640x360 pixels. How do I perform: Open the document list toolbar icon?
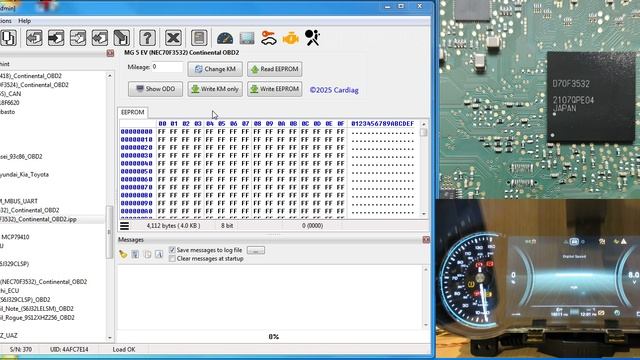[199, 38]
